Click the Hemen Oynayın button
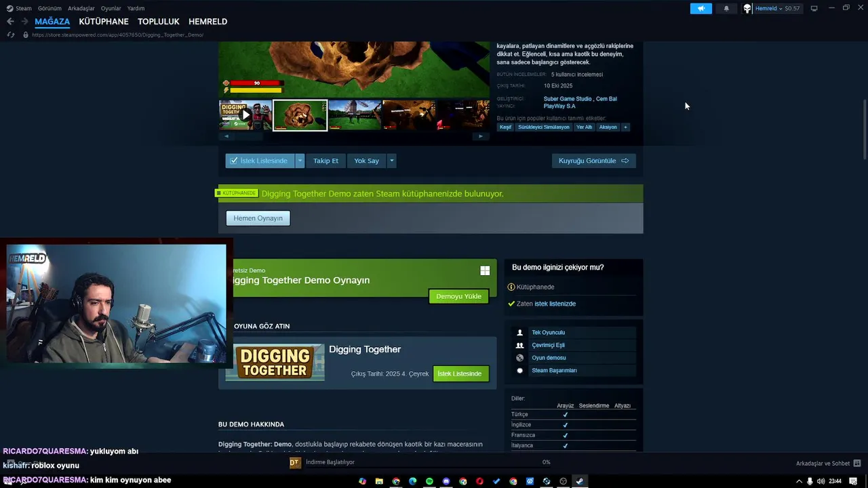Viewport: 868px width, 488px height. click(x=258, y=218)
